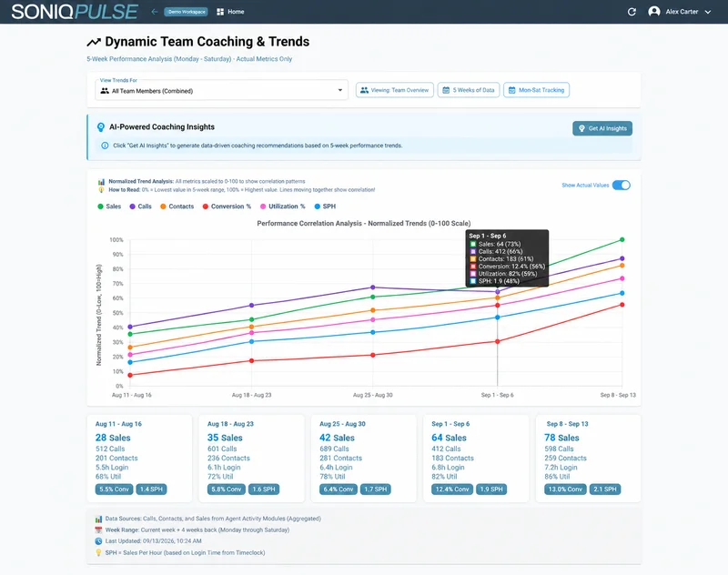Click the people icon in Team Overview chip

point(365,90)
